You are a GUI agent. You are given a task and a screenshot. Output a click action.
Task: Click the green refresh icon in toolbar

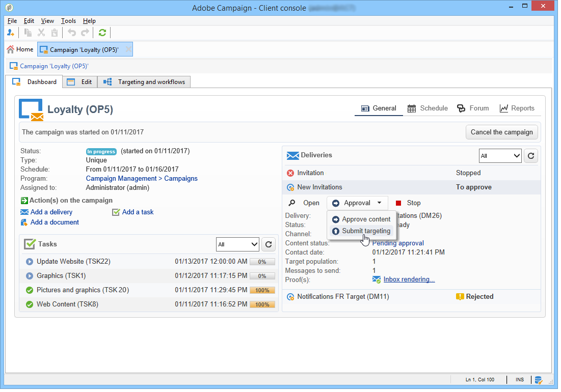[x=102, y=33]
